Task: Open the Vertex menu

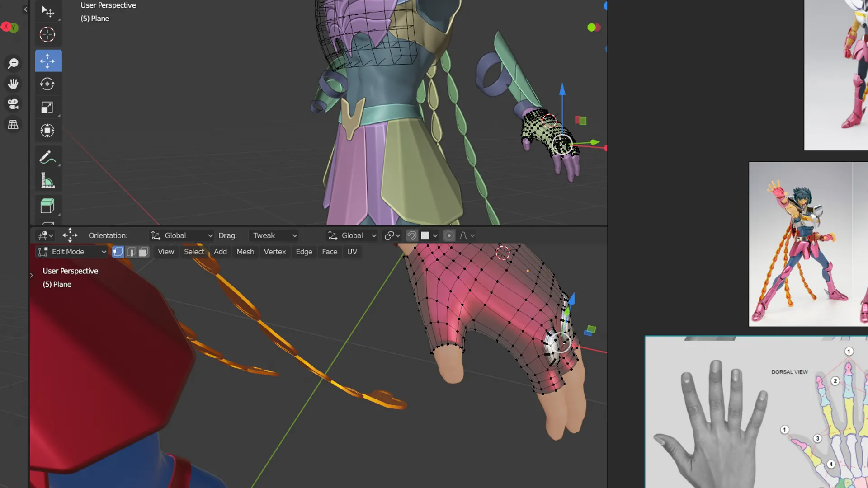Action: point(275,252)
